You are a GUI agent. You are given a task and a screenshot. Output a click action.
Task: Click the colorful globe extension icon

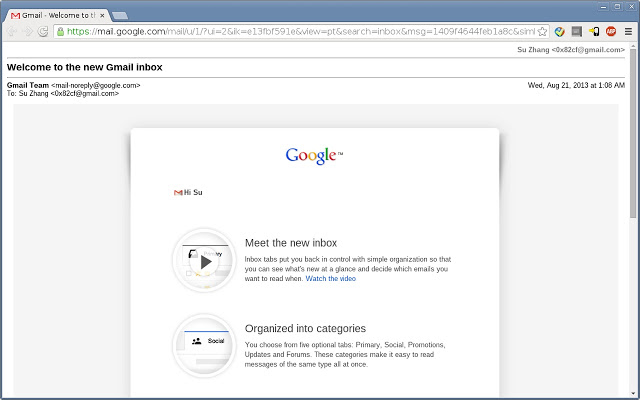pyautogui.click(x=559, y=31)
